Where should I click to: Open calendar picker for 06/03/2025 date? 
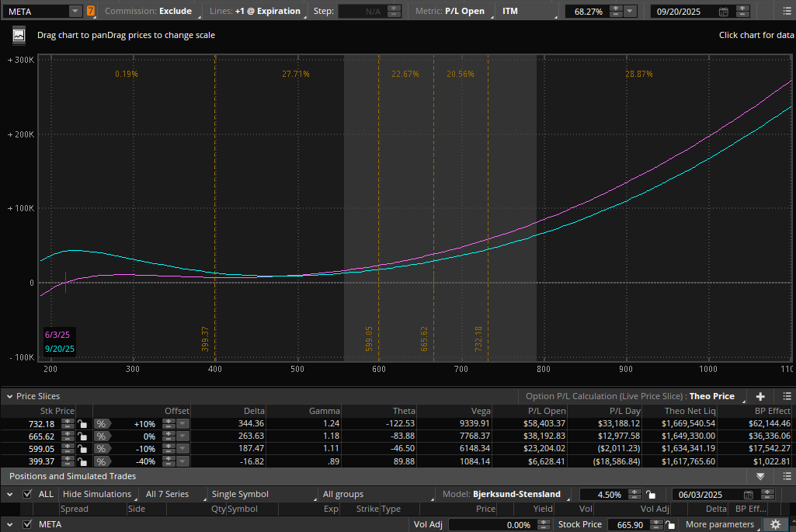pyautogui.click(x=749, y=495)
